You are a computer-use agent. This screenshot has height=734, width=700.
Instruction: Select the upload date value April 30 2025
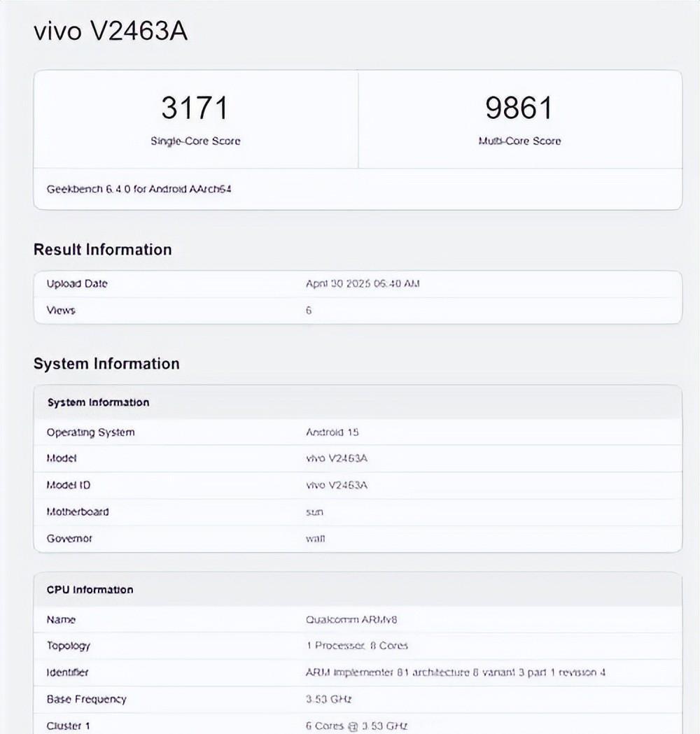363,283
